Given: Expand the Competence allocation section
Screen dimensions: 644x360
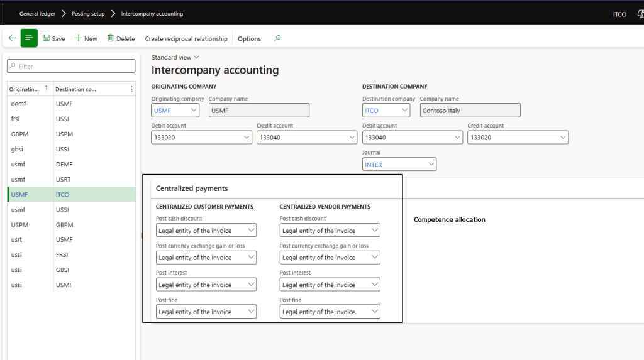Looking at the screenshot, I should [x=449, y=219].
